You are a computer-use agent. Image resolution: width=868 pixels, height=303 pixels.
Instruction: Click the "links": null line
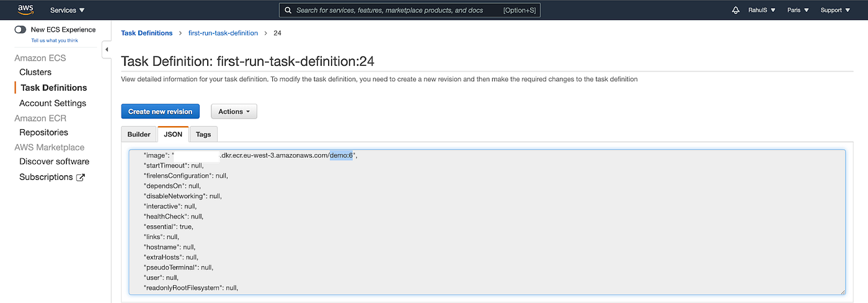pos(161,237)
